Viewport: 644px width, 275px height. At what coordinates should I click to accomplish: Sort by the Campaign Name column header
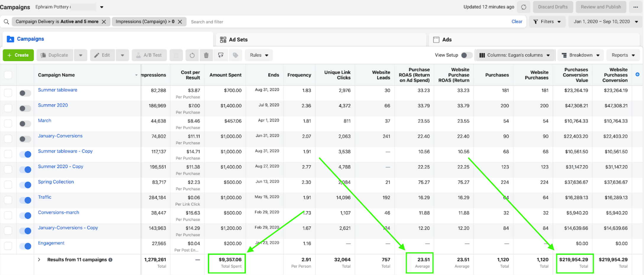pos(56,75)
